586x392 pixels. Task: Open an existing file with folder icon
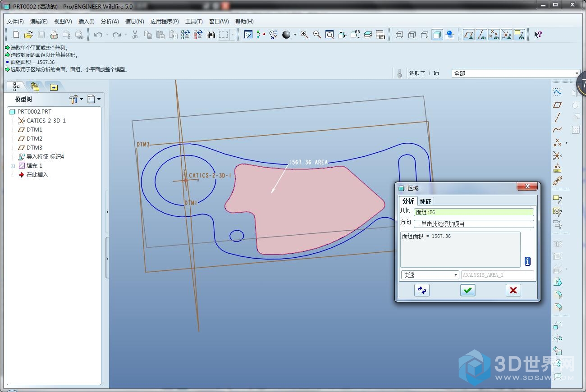tap(28, 35)
